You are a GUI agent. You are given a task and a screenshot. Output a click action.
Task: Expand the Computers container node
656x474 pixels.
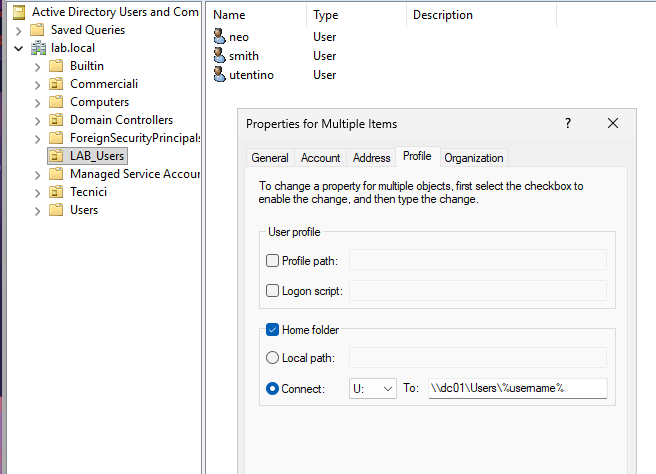point(38,102)
